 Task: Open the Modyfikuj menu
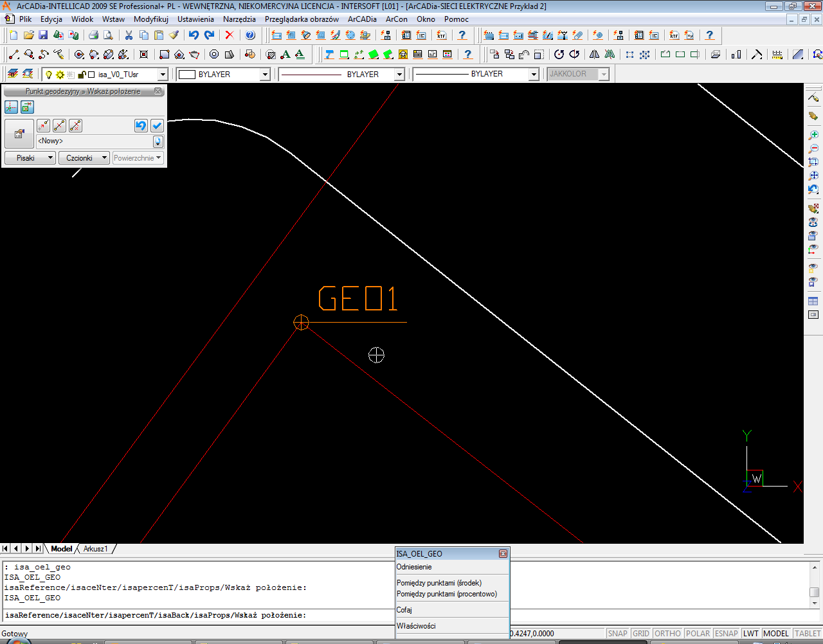point(151,19)
